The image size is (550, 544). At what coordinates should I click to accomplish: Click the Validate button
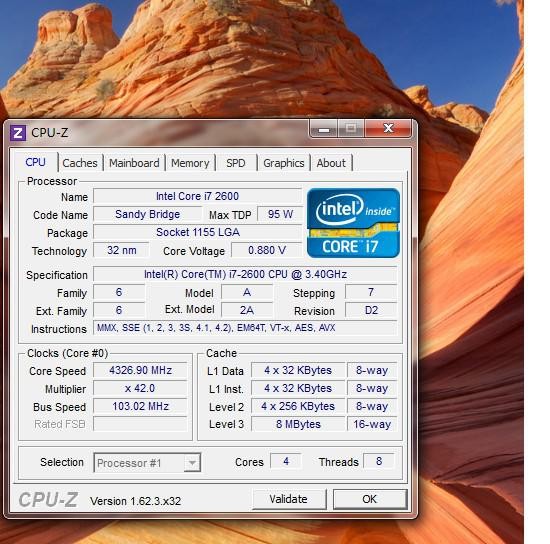pyautogui.click(x=289, y=499)
